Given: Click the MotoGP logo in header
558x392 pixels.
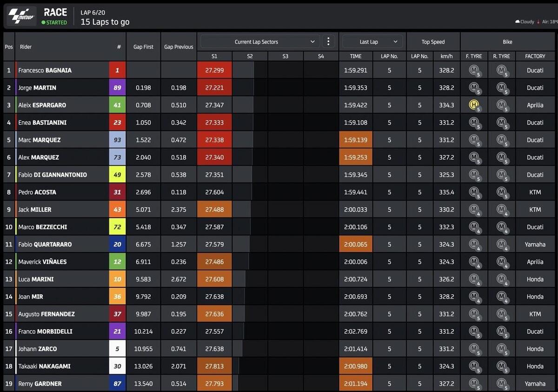Looking at the screenshot, I should pos(22,17).
